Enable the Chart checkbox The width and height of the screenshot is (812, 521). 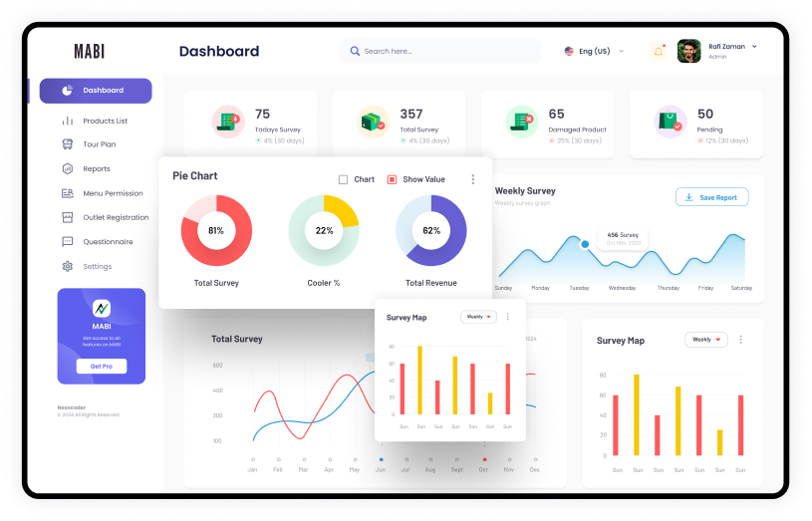click(x=343, y=179)
